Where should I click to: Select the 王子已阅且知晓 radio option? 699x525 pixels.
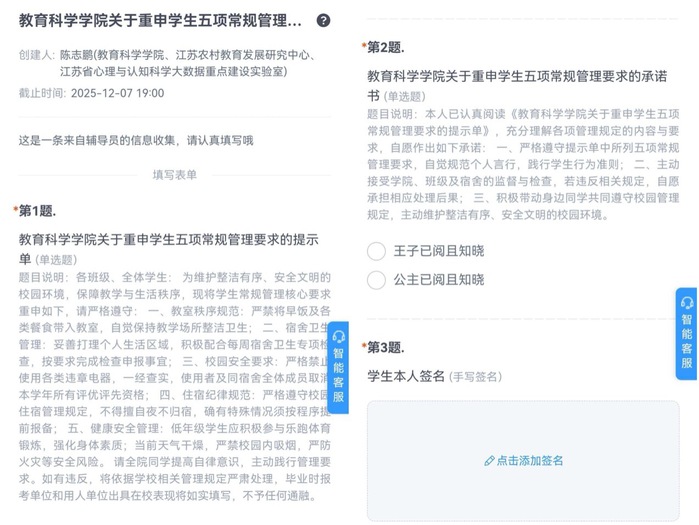pos(376,251)
